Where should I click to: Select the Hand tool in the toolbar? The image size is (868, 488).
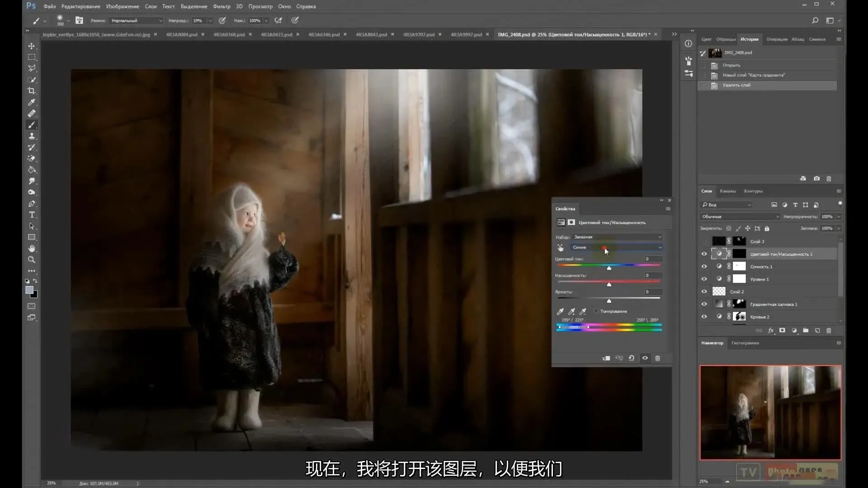click(x=32, y=249)
